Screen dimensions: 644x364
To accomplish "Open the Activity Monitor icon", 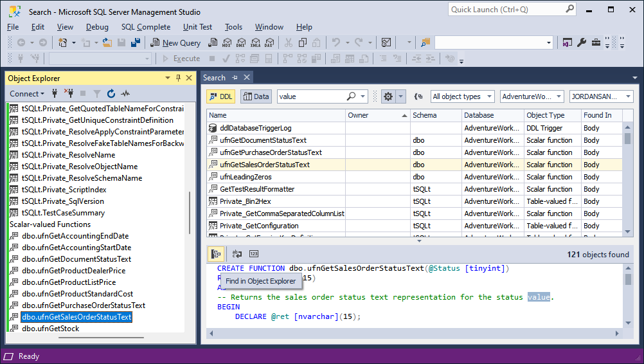I will point(386,42).
